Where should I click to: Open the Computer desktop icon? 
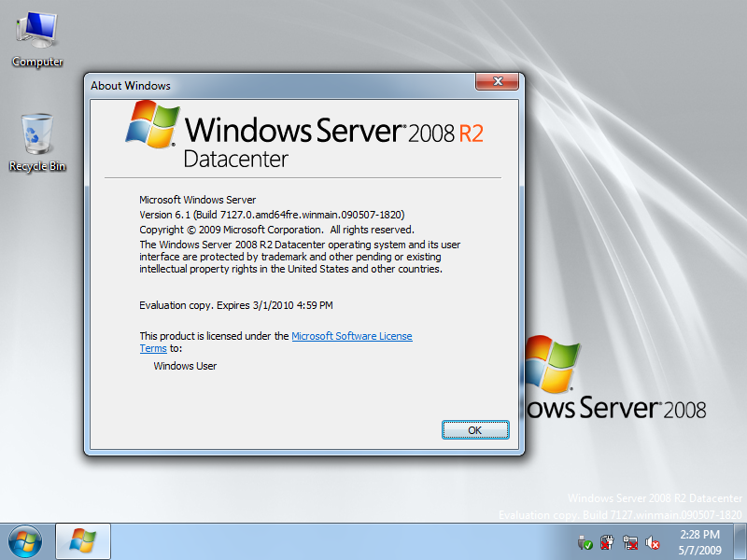coord(37,39)
